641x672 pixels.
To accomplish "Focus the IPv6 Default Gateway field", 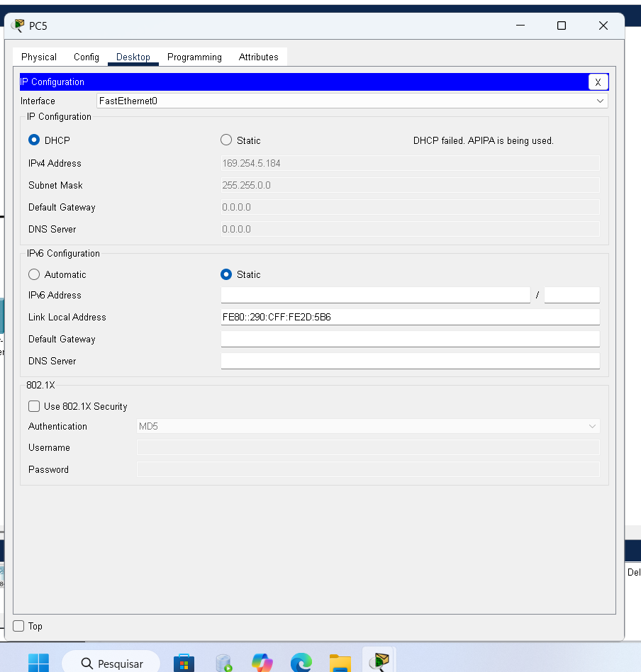I will [410, 339].
